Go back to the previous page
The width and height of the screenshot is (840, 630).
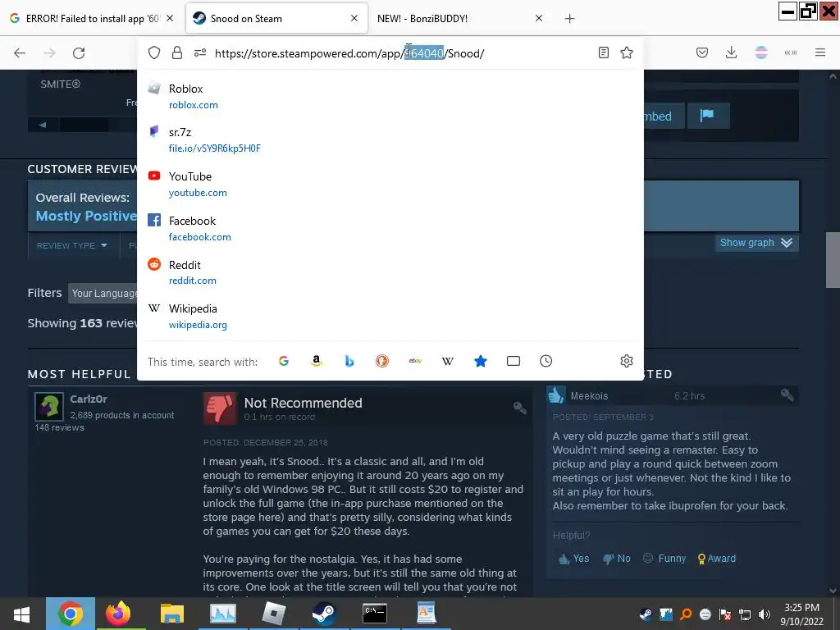pyautogui.click(x=20, y=53)
